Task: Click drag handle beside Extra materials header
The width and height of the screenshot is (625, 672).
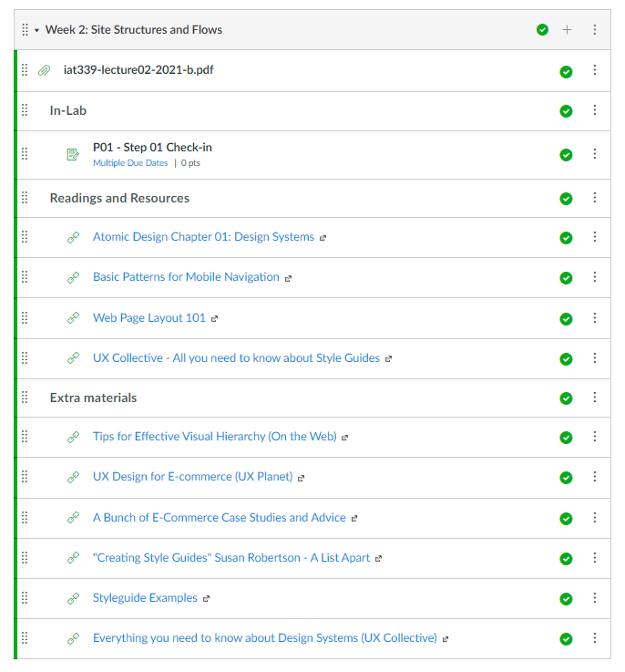Action: pos(25,398)
